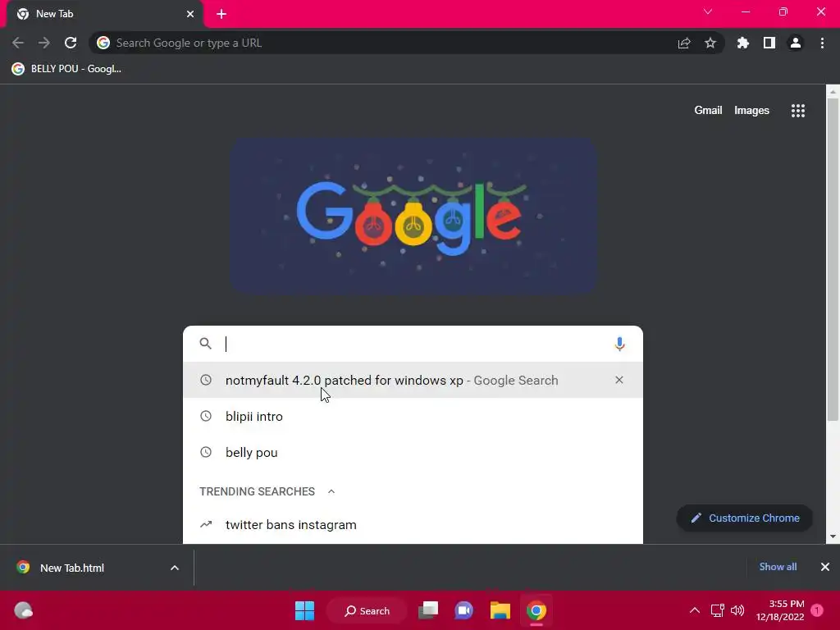Share this page via address bar icon
This screenshot has height=630, width=840.
(x=684, y=43)
